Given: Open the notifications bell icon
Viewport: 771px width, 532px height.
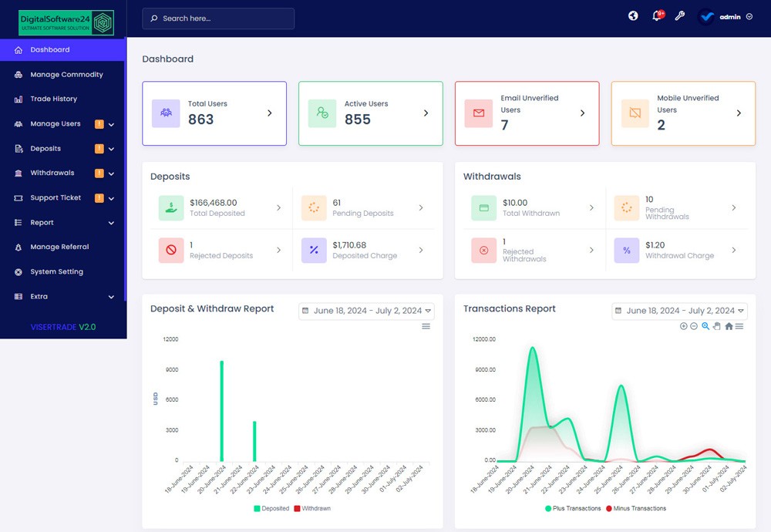Looking at the screenshot, I should (x=657, y=16).
